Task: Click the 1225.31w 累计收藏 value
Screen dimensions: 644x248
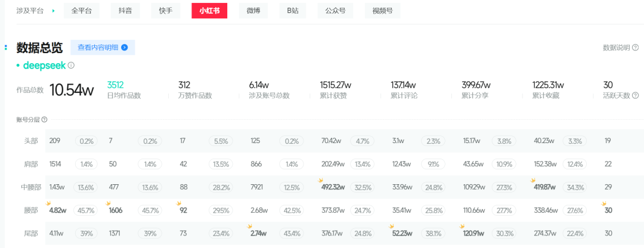Action: tap(548, 85)
